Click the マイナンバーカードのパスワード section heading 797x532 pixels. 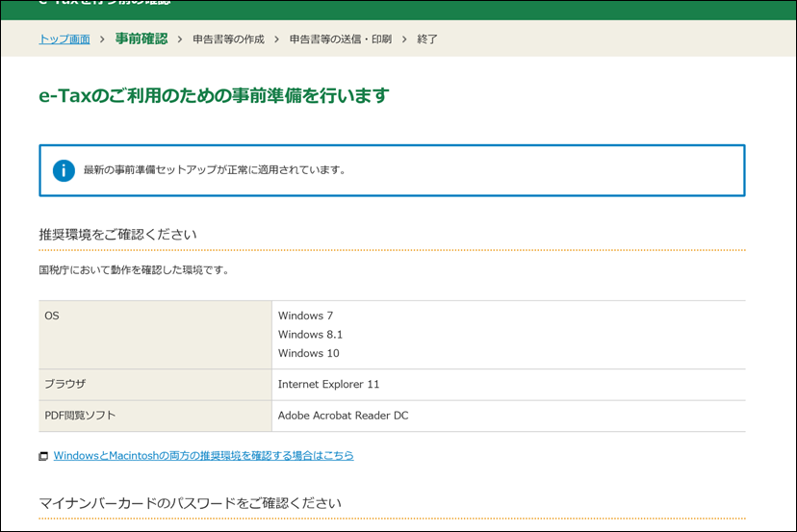(190, 503)
